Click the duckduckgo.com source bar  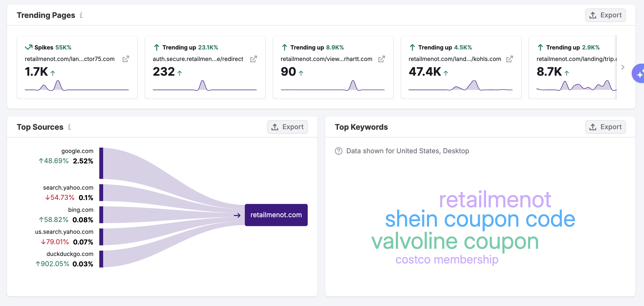click(x=101, y=259)
